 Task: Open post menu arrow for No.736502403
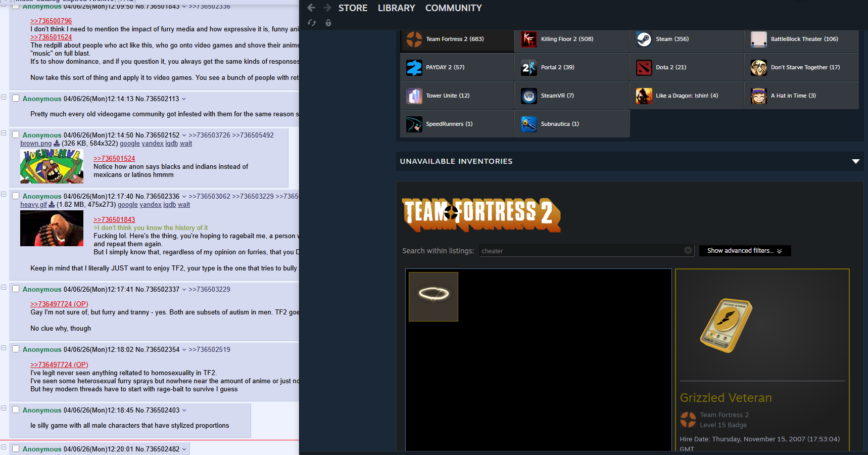point(184,411)
